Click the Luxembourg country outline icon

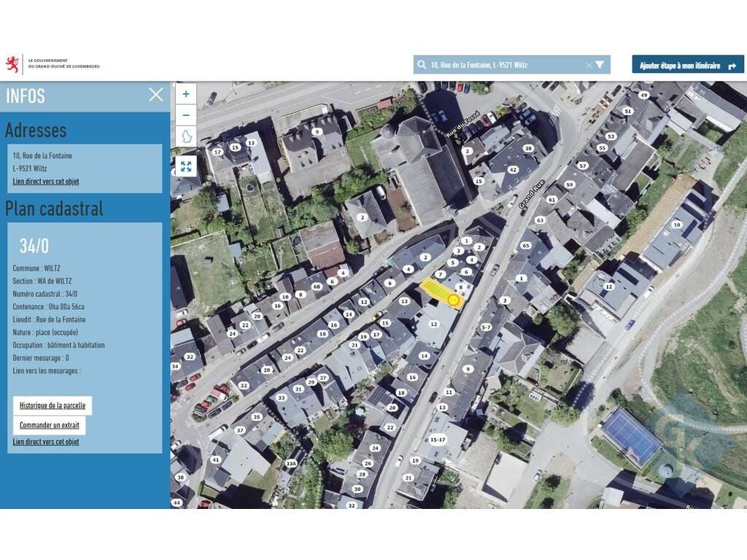pyautogui.click(x=186, y=136)
